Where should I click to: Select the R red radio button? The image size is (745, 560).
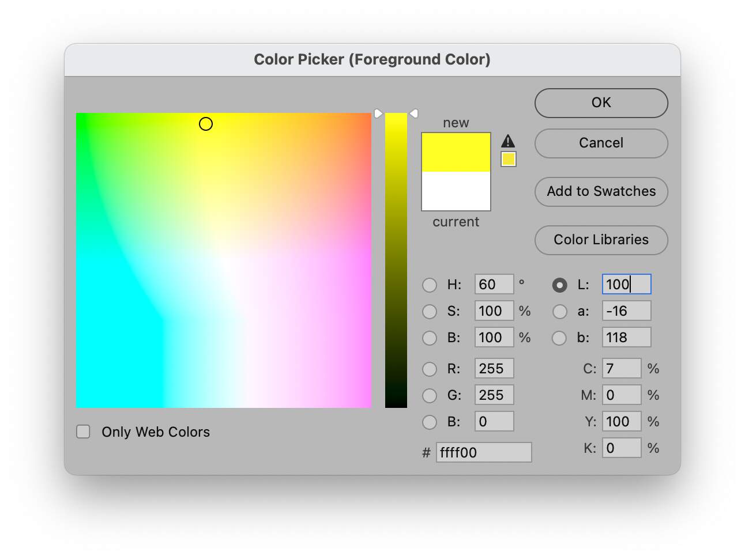pyautogui.click(x=430, y=369)
